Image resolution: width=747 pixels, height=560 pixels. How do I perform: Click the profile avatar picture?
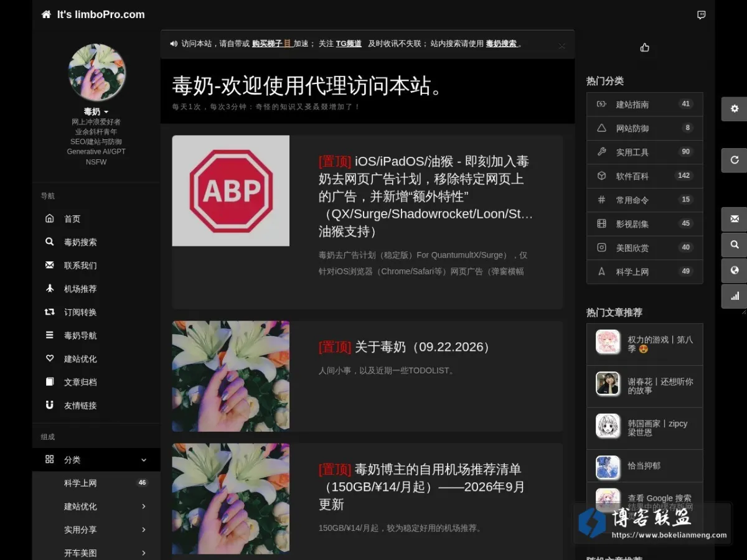click(x=96, y=72)
